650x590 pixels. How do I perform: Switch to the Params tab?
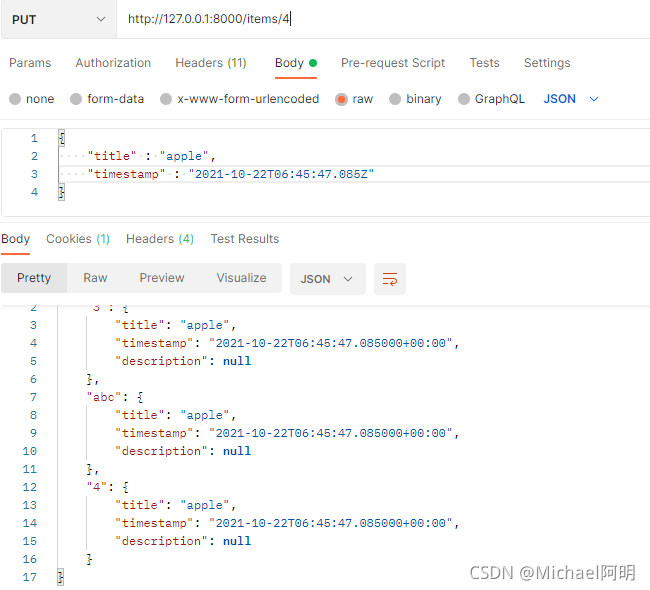pyautogui.click(x=30, y=63)
